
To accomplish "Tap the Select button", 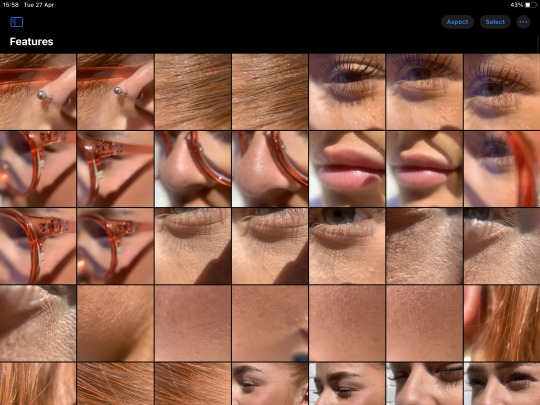I will (x=495, y=22).
